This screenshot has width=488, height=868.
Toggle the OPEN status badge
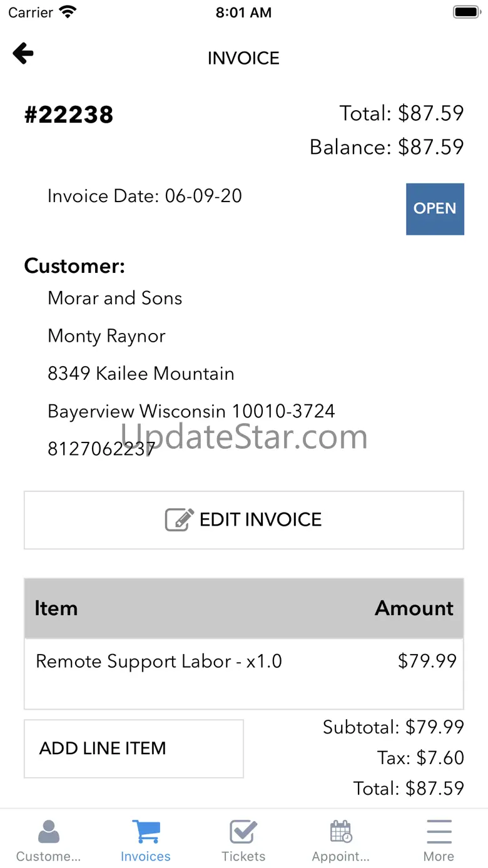[435, 209]
